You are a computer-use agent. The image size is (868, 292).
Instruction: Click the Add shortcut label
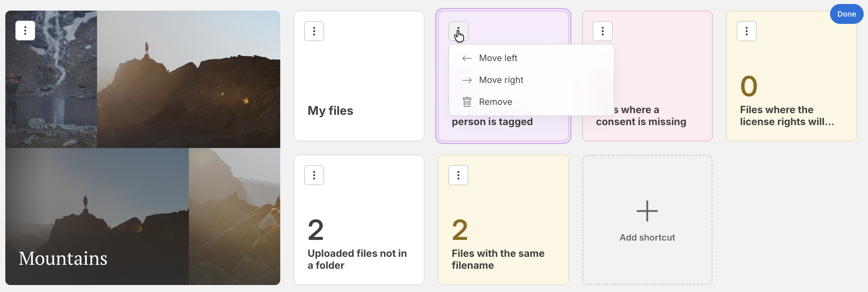(x=647, y=237)
